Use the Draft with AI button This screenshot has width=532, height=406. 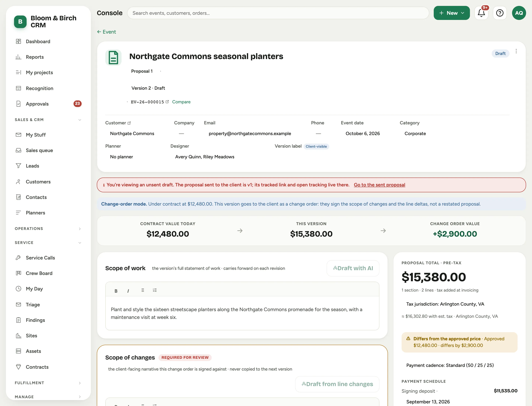[x=353, y=268]
